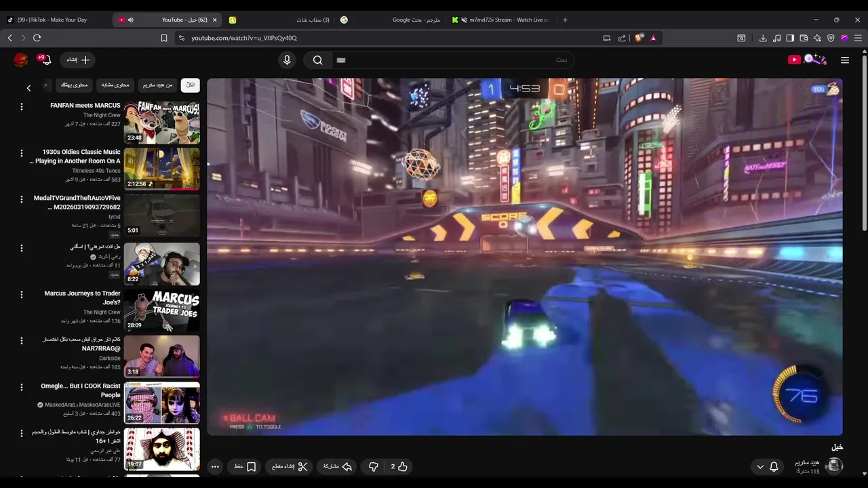The width and height of the screenshot is (868, 488).
Task: Open browser main menu hamburger
Action: [x=858, y=38]
